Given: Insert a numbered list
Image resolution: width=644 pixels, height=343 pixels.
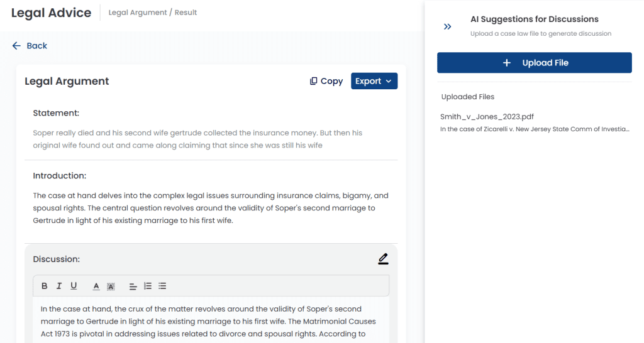Looking at the screenshot, I should tap(147, 286).
